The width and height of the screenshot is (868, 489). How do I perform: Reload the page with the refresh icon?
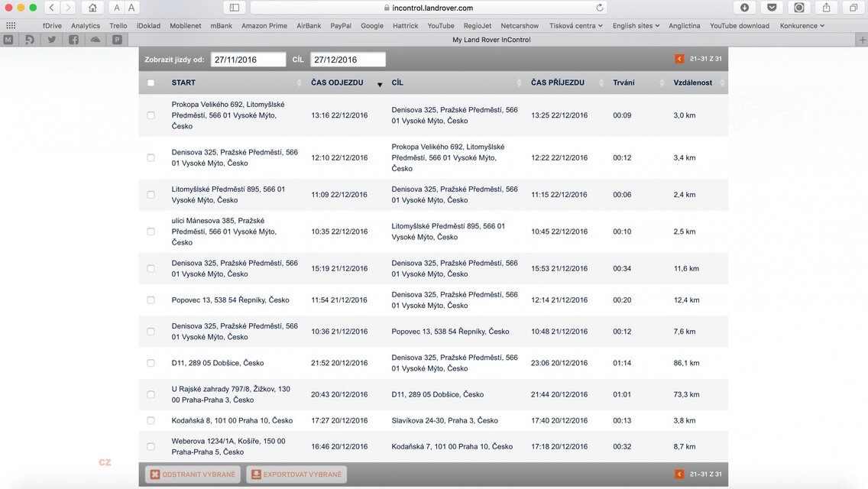[x=600, y=8]
